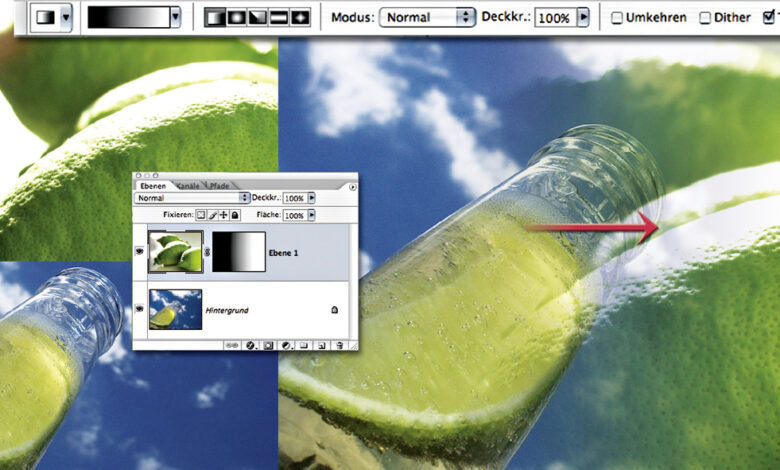Viewport: 780px width, 470px height.
Task: Enable the Umkehren checkbox
Action: (x=616, y=18)
